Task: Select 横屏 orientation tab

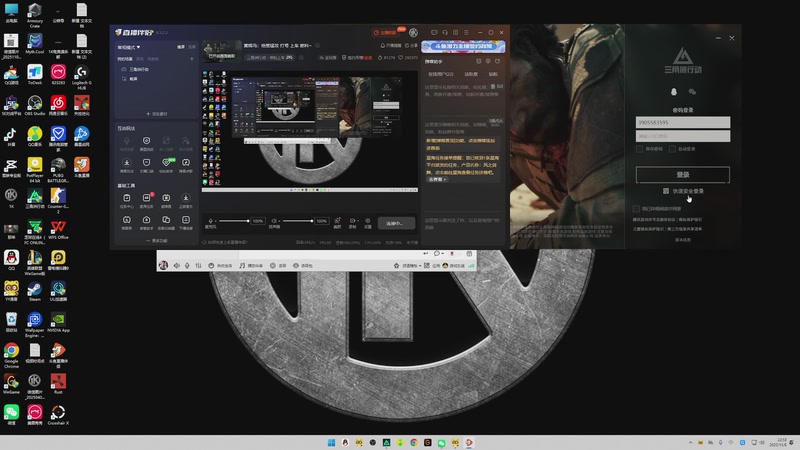Action: (x=181, y=47)
